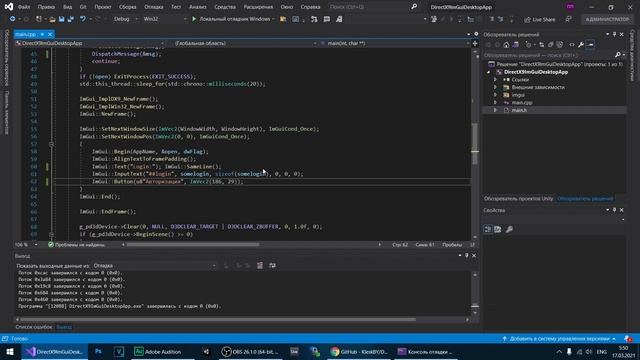Close the Свойства panel
640x360 pixels.
tap(622, 210)
